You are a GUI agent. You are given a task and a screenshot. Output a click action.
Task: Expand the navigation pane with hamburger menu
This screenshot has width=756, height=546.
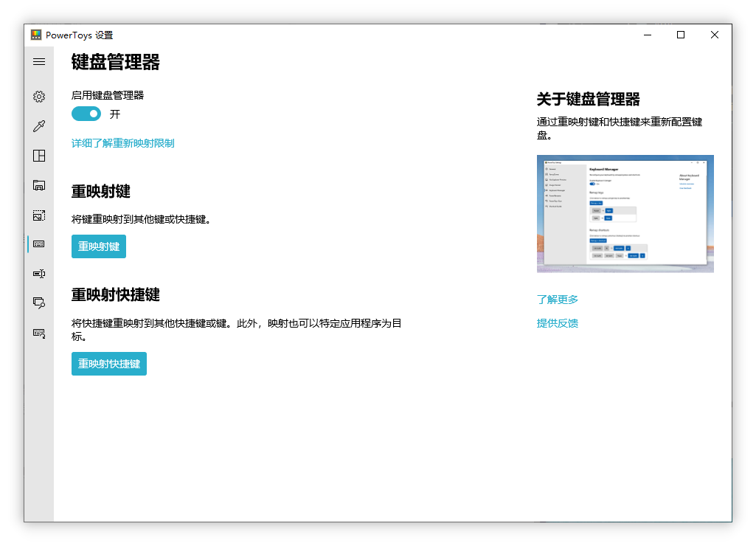(38, 62)
